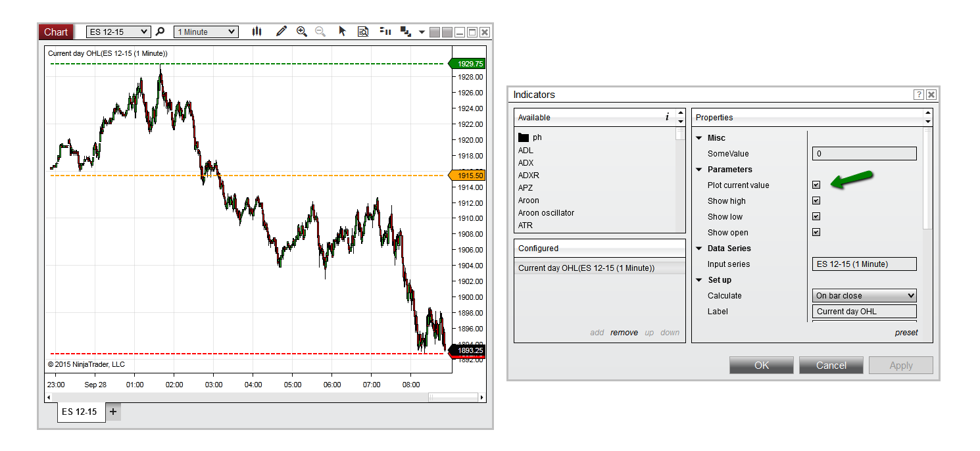The width and height of the screenshot is (980, 451).
Task: Toggle the Show high checkbox
Action: 816,201
